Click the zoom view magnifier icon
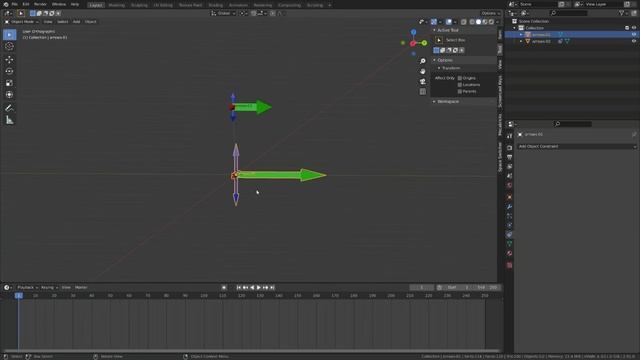The image size is (640, 360). pos(423,61)
